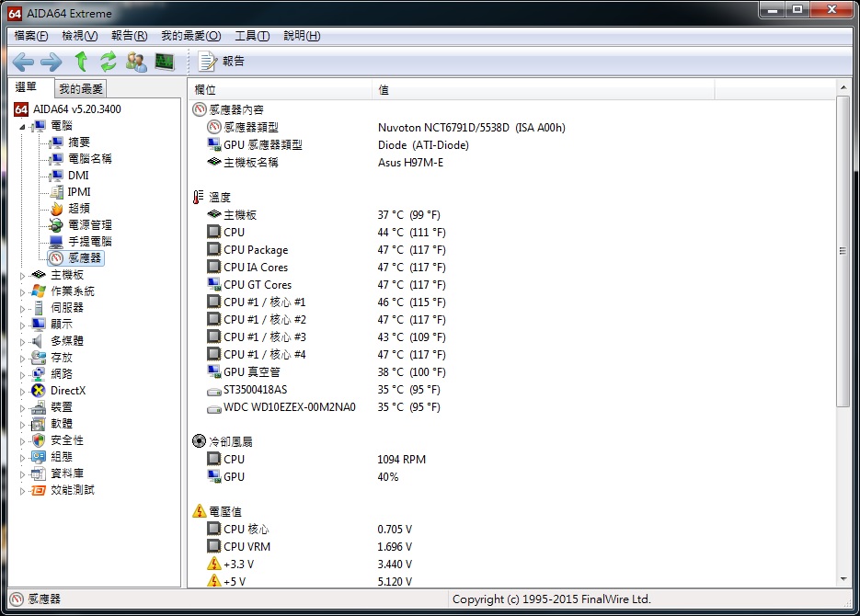
Task: Click the 冷卻風扇 fan icon
Action: (199, 440)
